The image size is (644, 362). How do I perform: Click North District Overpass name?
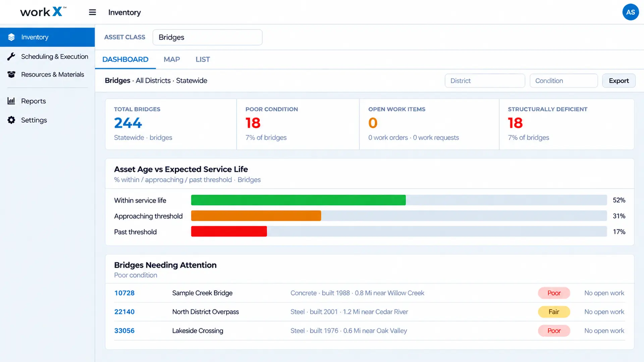pyautogui.click(x=205, y=312)
